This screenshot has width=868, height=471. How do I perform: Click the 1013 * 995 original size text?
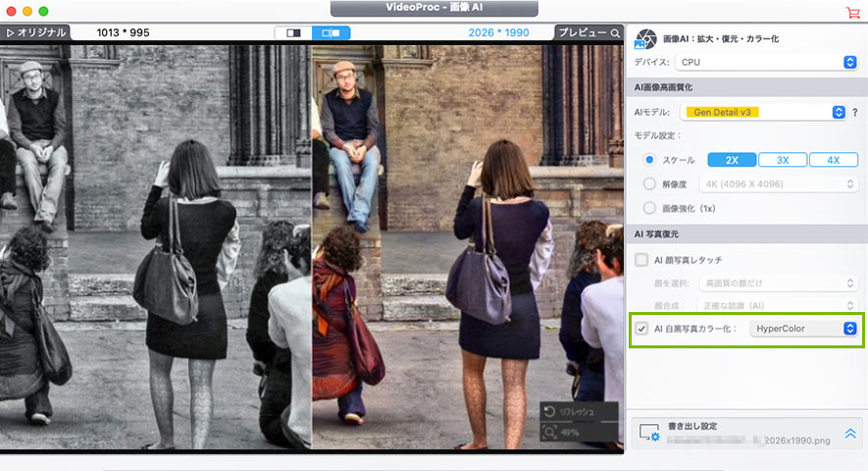coord(123,32)
